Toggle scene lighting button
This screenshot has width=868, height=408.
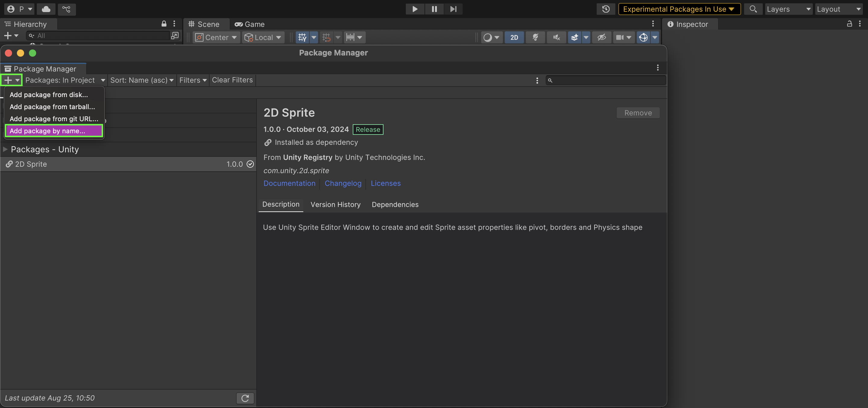pyautogui.click(x=535, y=37)
